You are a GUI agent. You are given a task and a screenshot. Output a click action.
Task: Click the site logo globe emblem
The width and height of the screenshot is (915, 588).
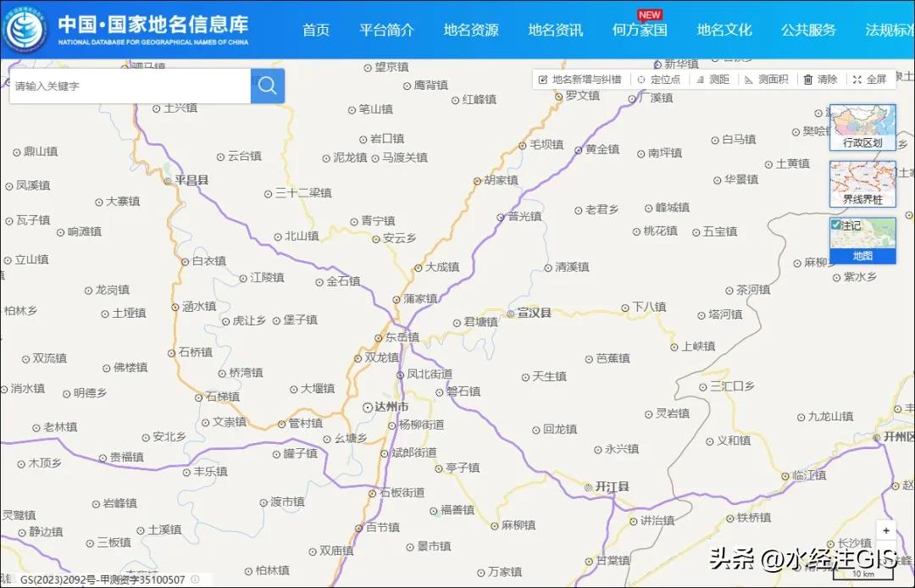pyautogui.click(x=24, y=29)
